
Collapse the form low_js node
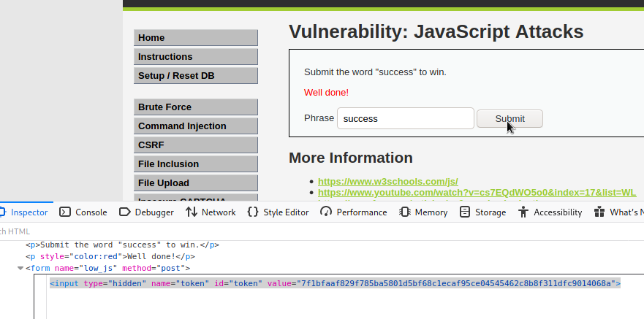[x=20, y=269]
